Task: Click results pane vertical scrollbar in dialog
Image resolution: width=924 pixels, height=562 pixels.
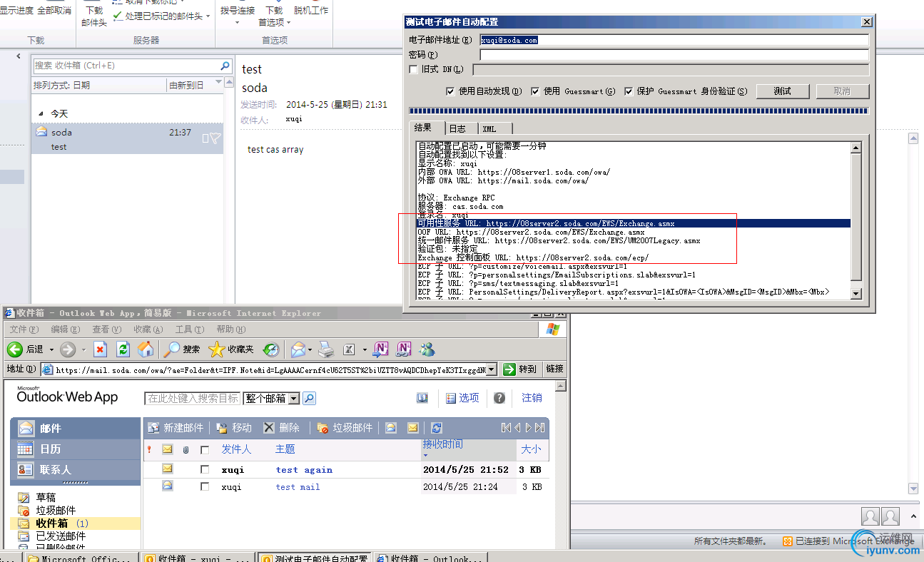Action: tap(856, 220)
